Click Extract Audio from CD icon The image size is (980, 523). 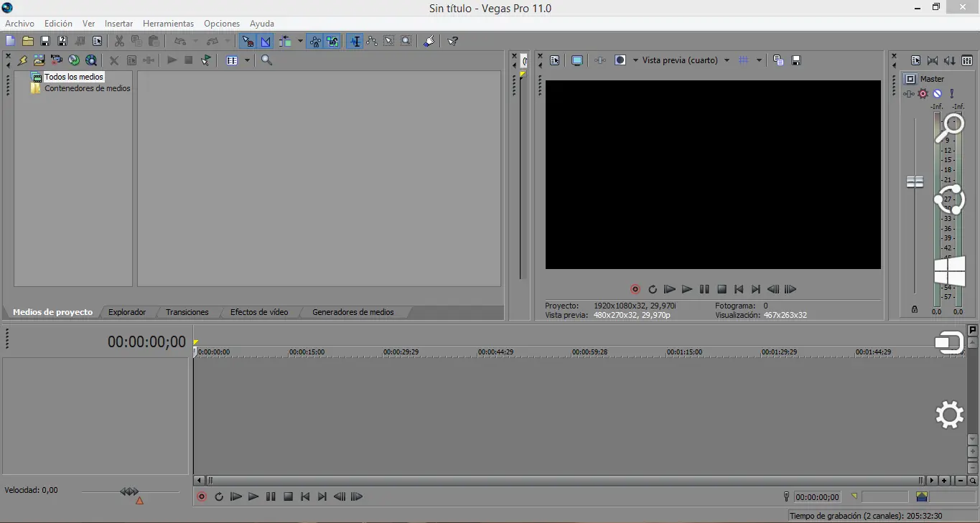click(74, 60)
